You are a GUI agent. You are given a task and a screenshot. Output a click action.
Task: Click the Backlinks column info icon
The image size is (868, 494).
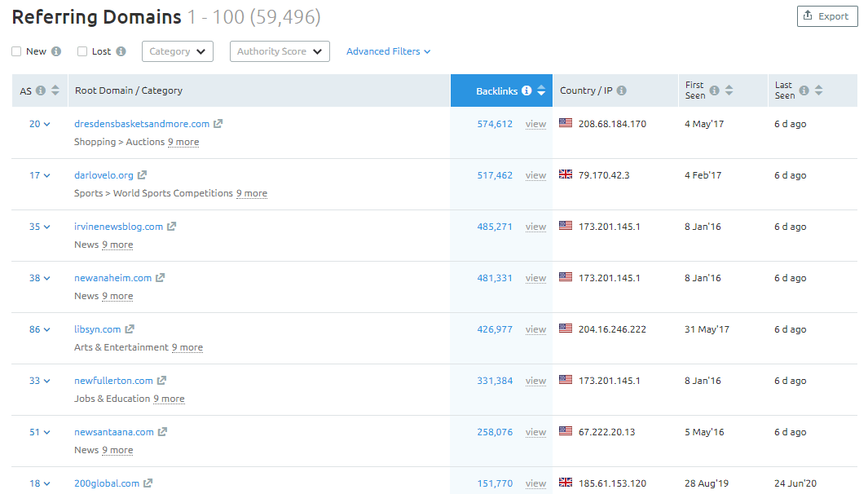tap(527, 90)
